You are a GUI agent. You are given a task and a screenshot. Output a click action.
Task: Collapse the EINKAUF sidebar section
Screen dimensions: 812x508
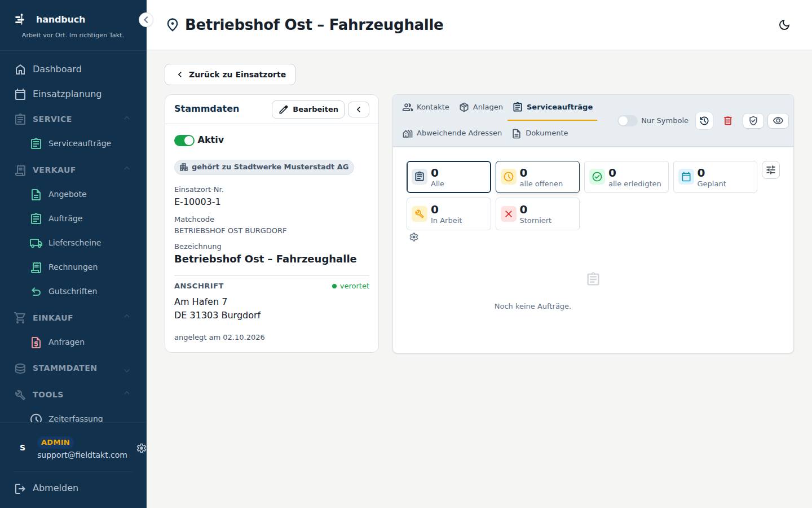(x=73, y=318)
